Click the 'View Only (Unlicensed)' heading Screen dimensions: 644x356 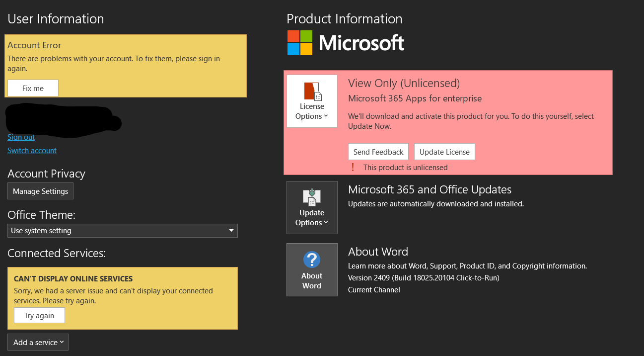[404, 83]
